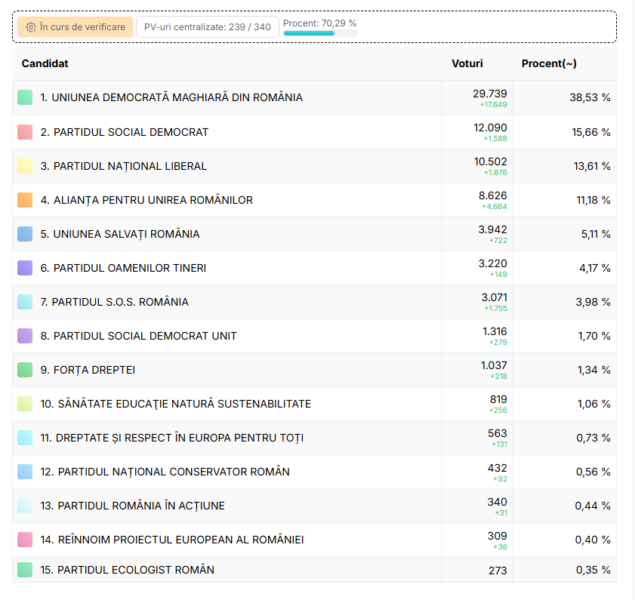Click the 'În curs de verificare' status badge

tap(74, 27)
